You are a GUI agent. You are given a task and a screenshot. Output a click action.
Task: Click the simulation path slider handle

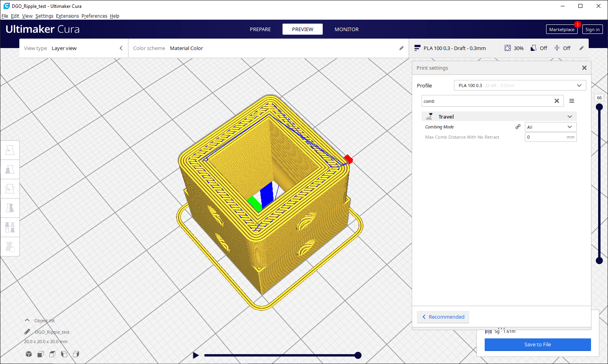point(358,355)
